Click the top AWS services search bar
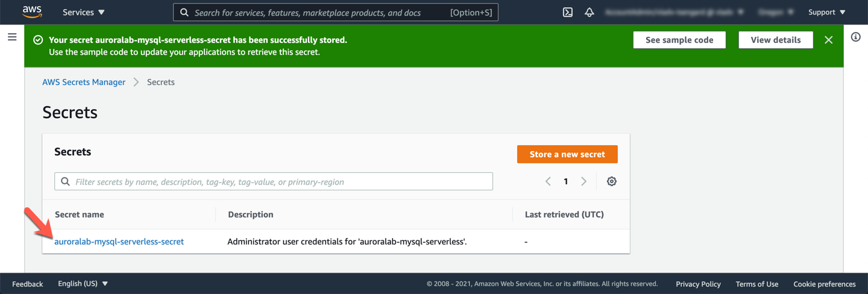 [x=335, y=12]
